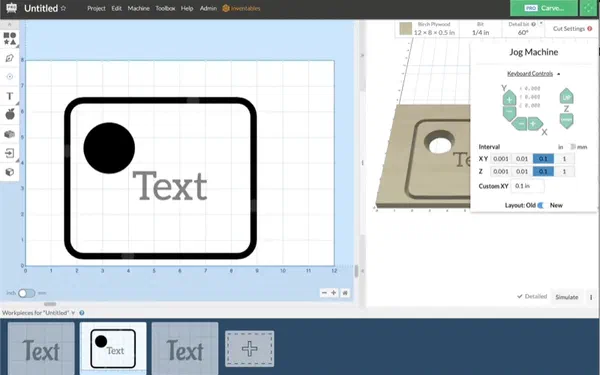Visit the Inventables link

241,8
